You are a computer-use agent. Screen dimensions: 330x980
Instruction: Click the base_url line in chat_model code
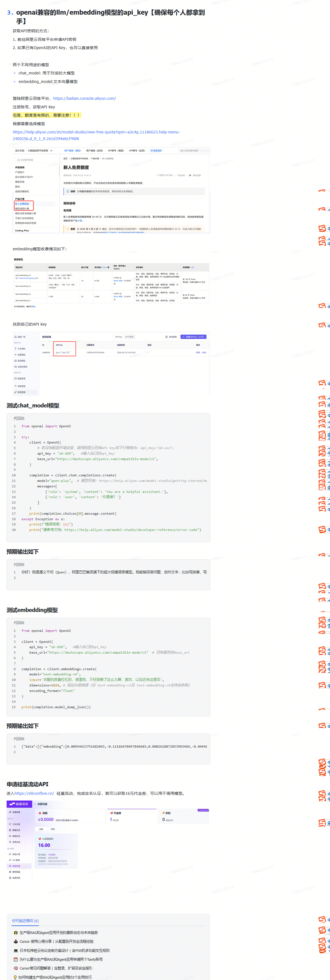tap(97, 459)
